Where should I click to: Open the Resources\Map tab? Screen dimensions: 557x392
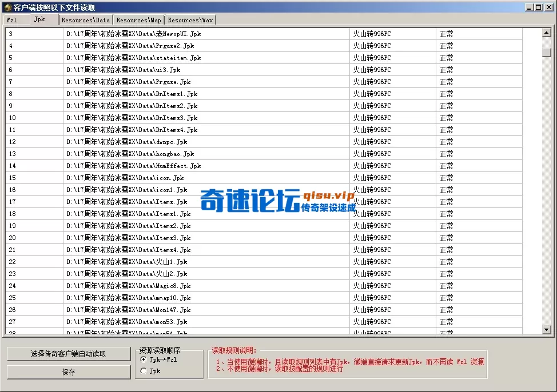138,19
